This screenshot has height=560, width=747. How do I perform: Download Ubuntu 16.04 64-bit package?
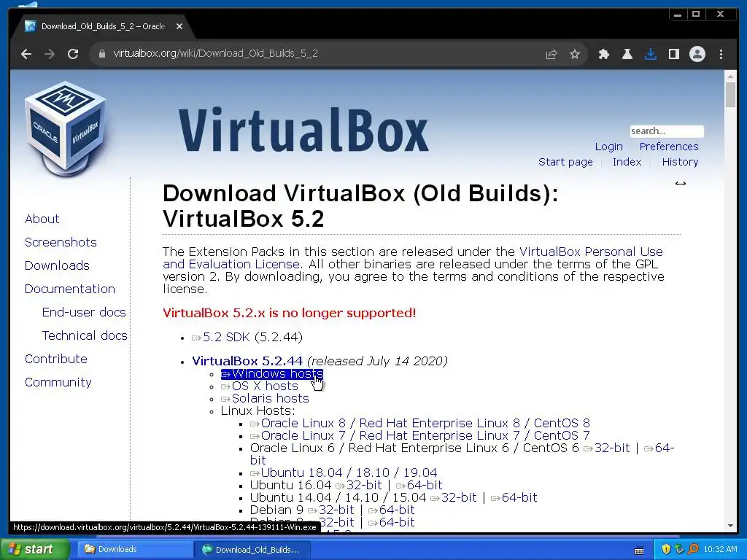[419, 485]
